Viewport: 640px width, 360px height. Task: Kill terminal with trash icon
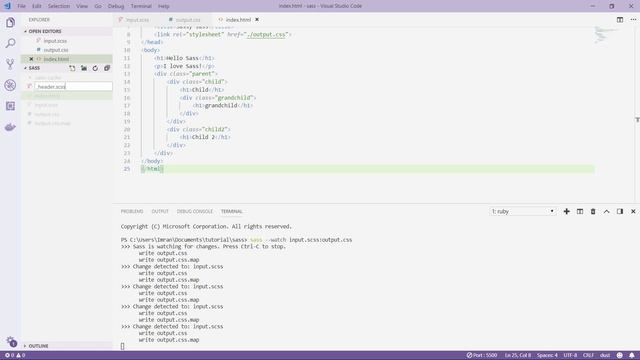[593, 211]
